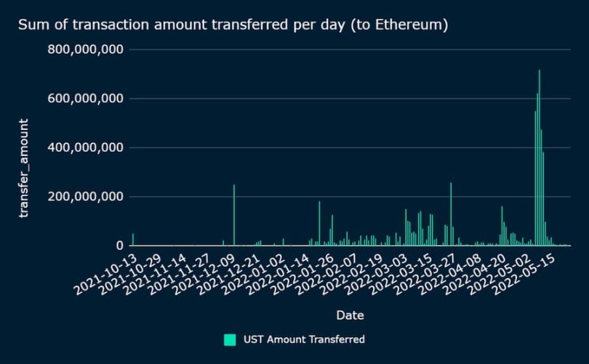Screen dimensions: 589x364
Task: Select the 600,000,000 y-axis tick label
Action: tap(86, 99)
